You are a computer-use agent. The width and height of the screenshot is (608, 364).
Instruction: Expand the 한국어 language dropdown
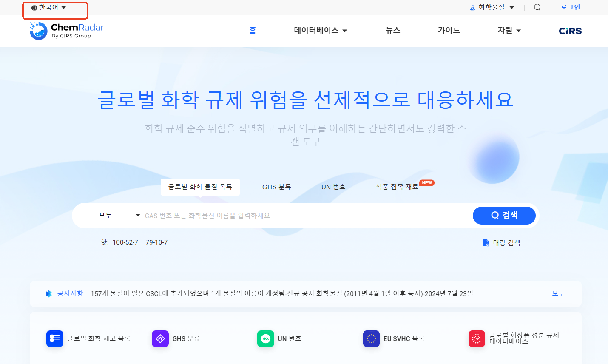[49, 8]
